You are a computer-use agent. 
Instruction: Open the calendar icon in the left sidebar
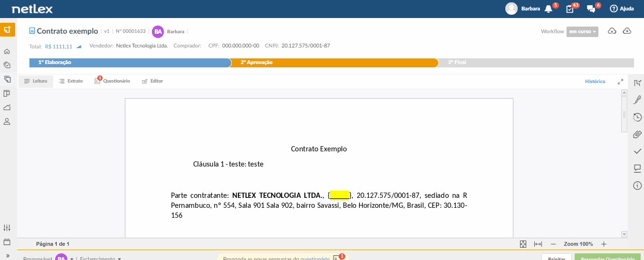(x=7, y=241)
